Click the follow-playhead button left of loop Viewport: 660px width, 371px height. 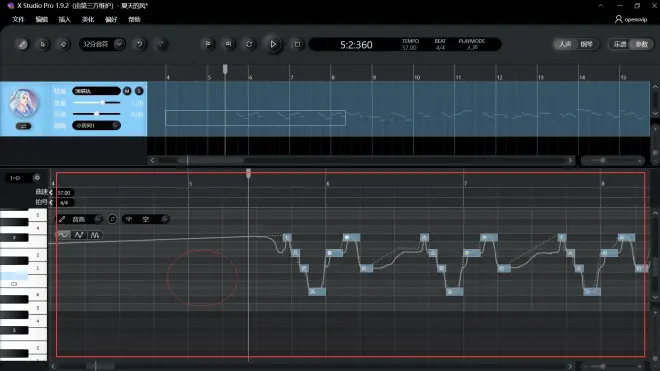pos(229,44)
